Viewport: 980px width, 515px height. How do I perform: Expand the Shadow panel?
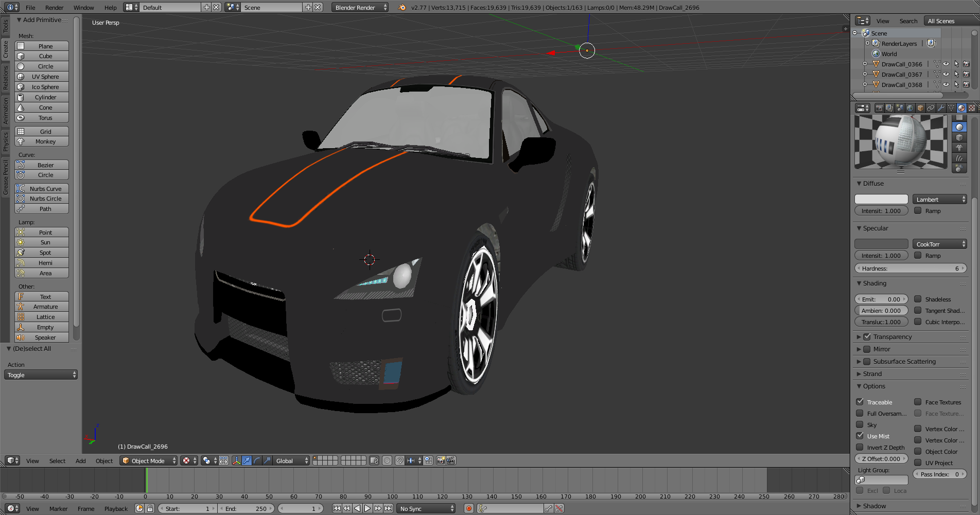[874, 506]
